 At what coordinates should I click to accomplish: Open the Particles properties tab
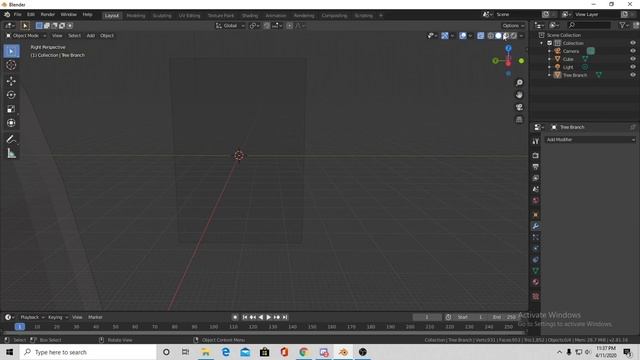pos(536,237)
